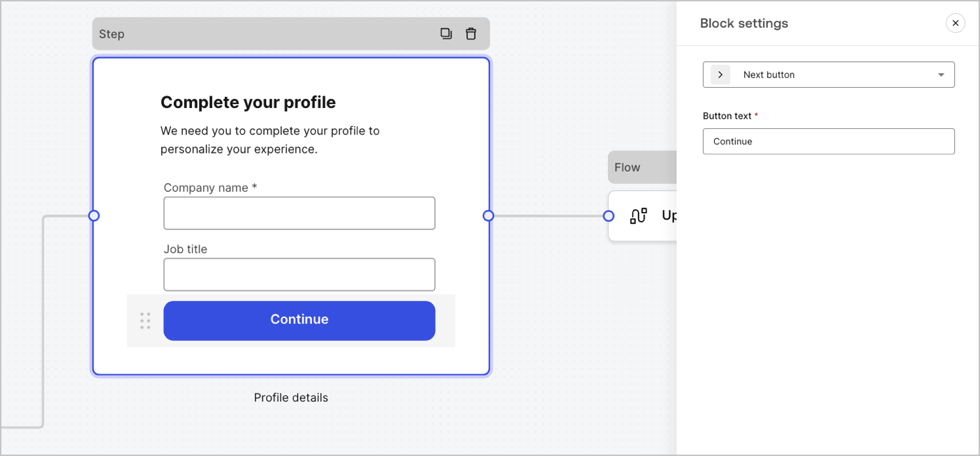980x456 pixels.
Task: Duplicate the Step using the copy icon
Action: coord(446,33)
